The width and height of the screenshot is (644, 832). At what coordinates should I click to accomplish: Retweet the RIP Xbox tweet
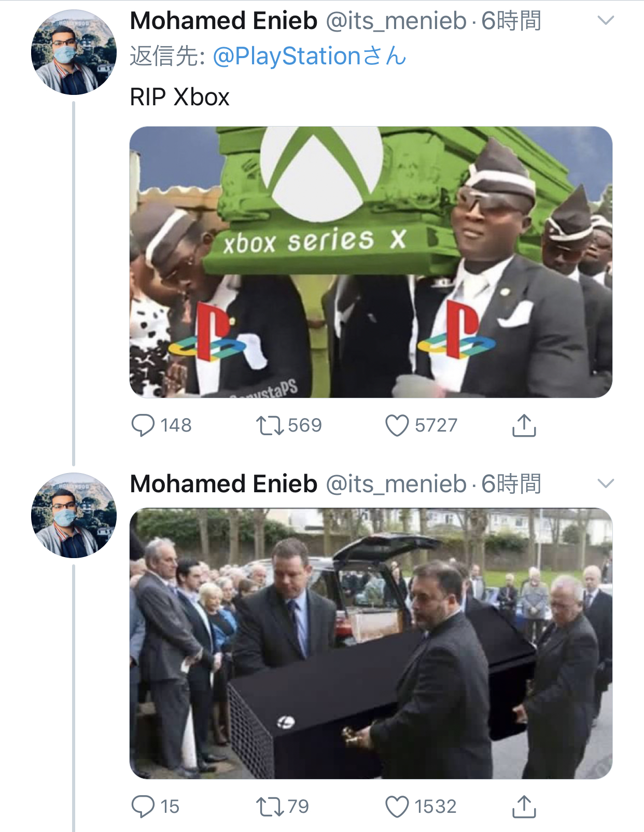coord(270,425)
